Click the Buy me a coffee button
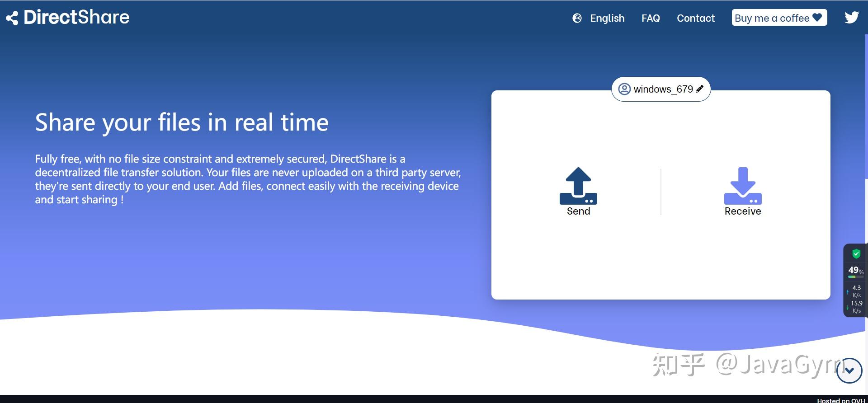 point(779,18)
